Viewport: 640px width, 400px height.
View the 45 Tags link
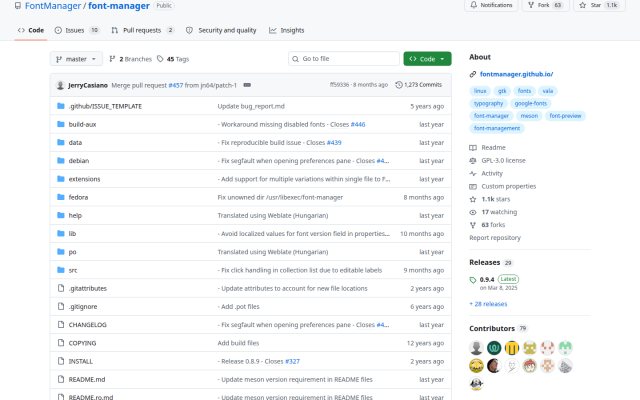tap(173, 59)
